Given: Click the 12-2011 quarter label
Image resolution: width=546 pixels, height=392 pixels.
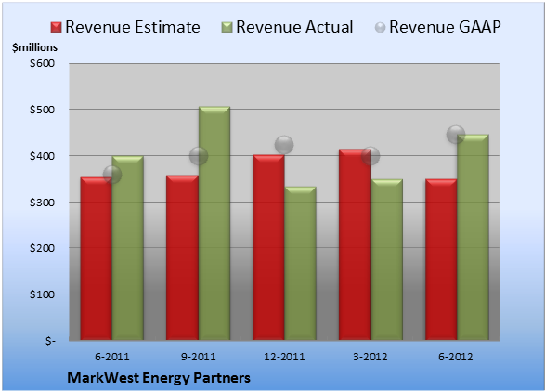Looking at the screenshot, I should 284,357.
